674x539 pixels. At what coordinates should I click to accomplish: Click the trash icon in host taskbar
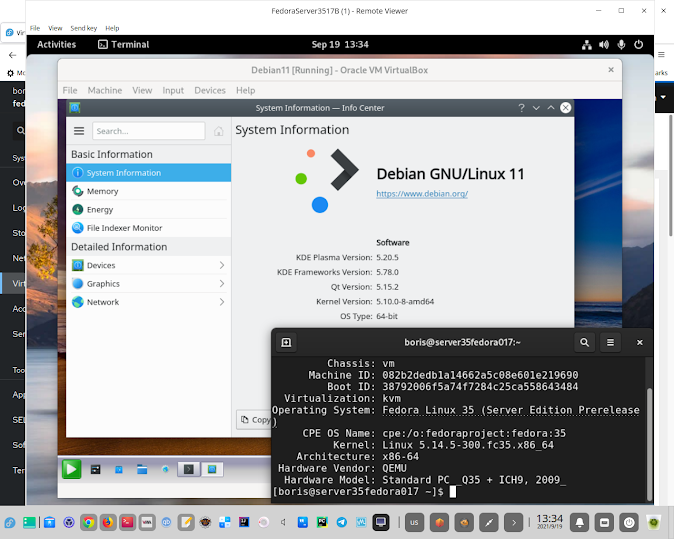653,522
